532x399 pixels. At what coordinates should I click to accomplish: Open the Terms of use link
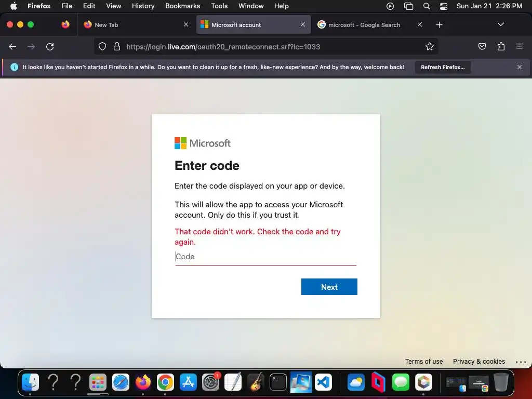pos(424,362)
